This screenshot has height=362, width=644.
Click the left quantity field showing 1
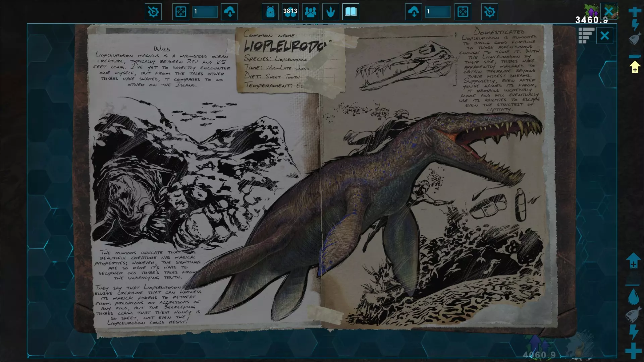205,12
